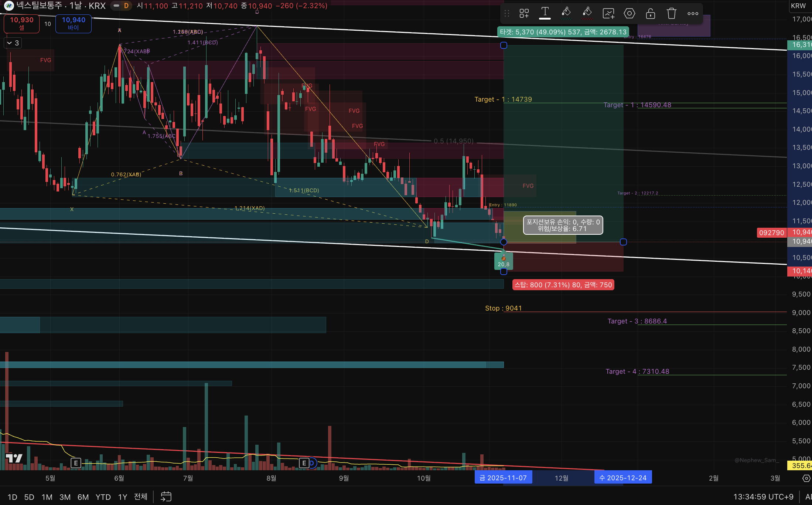Open Go to date calendar icon
Viewport: 812px width, 505px height.
[x=166, y=496]
